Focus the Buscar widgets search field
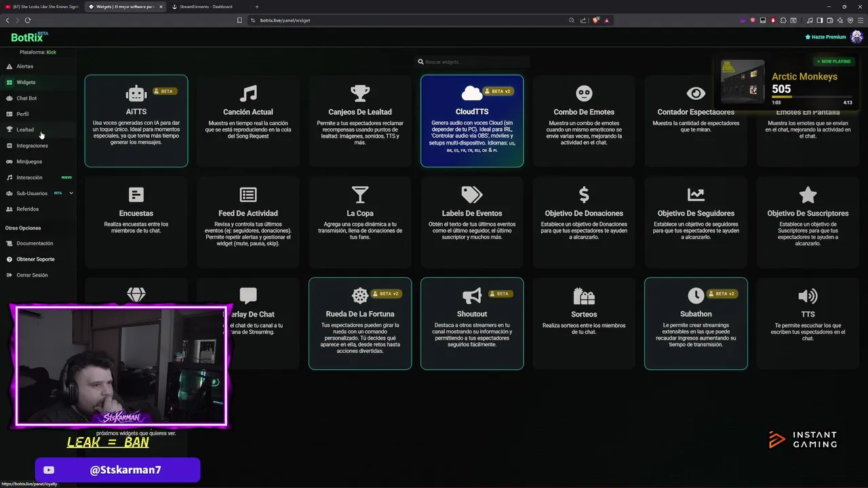This screenshot has width=868, height=488. [472, 62]
